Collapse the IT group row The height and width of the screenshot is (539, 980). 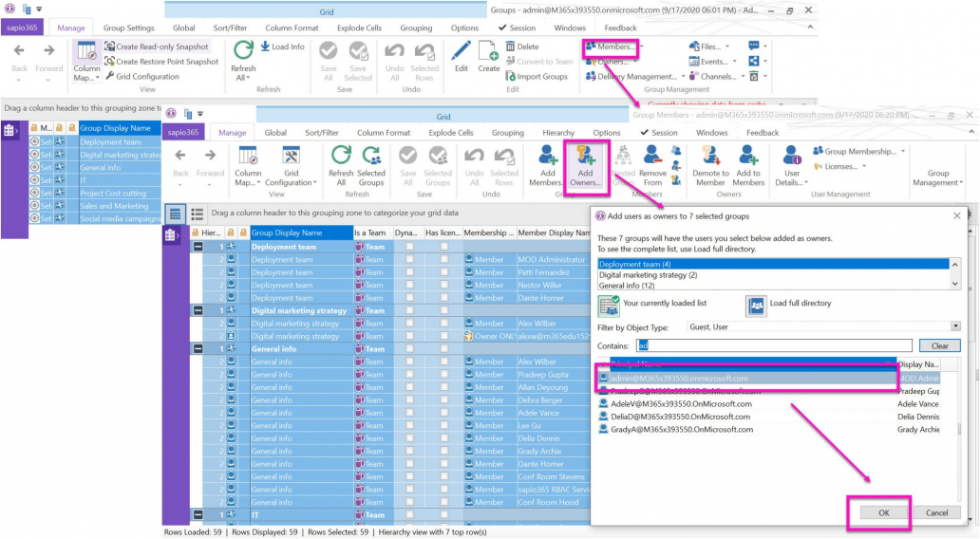tap(198, 514)
